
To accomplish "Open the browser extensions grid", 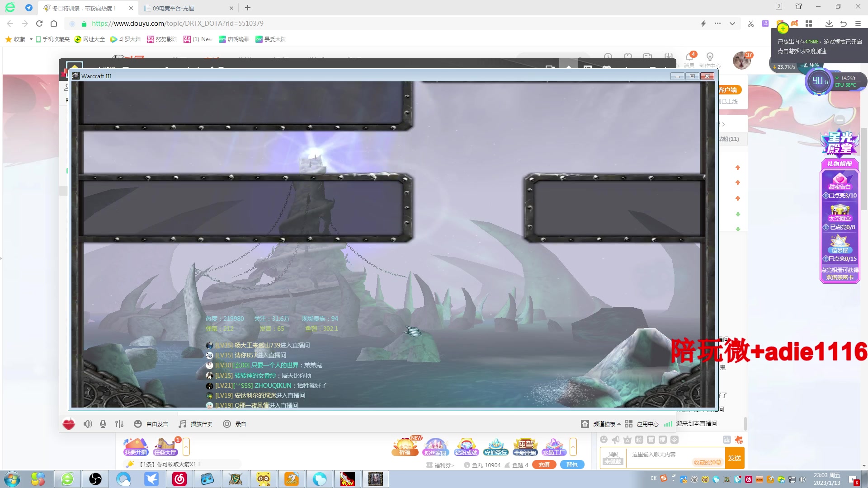I will pyautogui.click(x=809, y=23).
